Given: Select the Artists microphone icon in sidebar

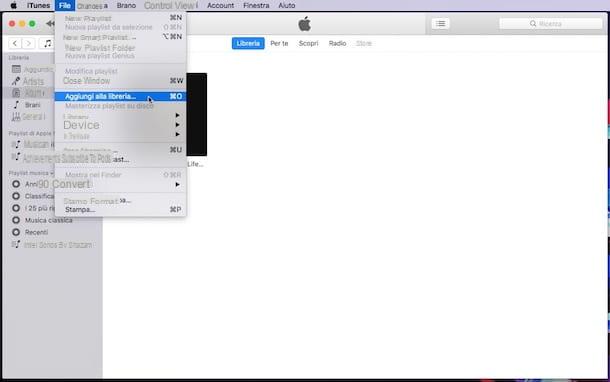Looking at the screenshot, I should [16, 81].
